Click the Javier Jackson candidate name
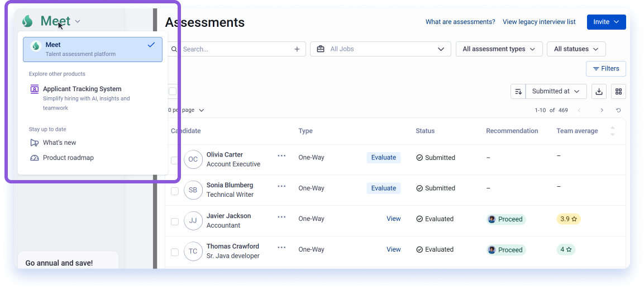Image resolution: width=644 pixels, height=288 pixels. (229, 216)
